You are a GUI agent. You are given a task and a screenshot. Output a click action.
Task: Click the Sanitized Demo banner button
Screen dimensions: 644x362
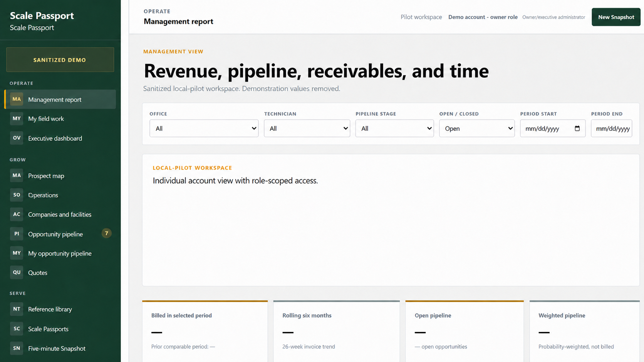click(60, 60)
